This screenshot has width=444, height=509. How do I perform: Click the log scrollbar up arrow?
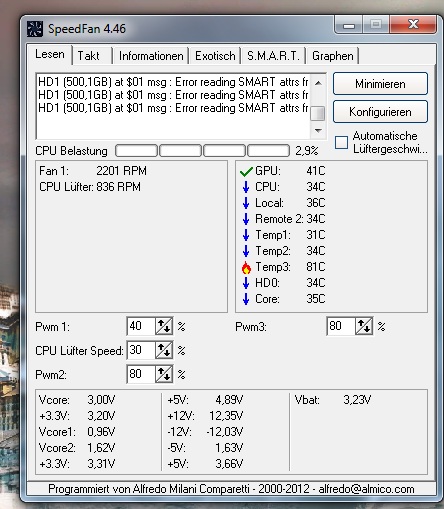click(x=318, y=83)
